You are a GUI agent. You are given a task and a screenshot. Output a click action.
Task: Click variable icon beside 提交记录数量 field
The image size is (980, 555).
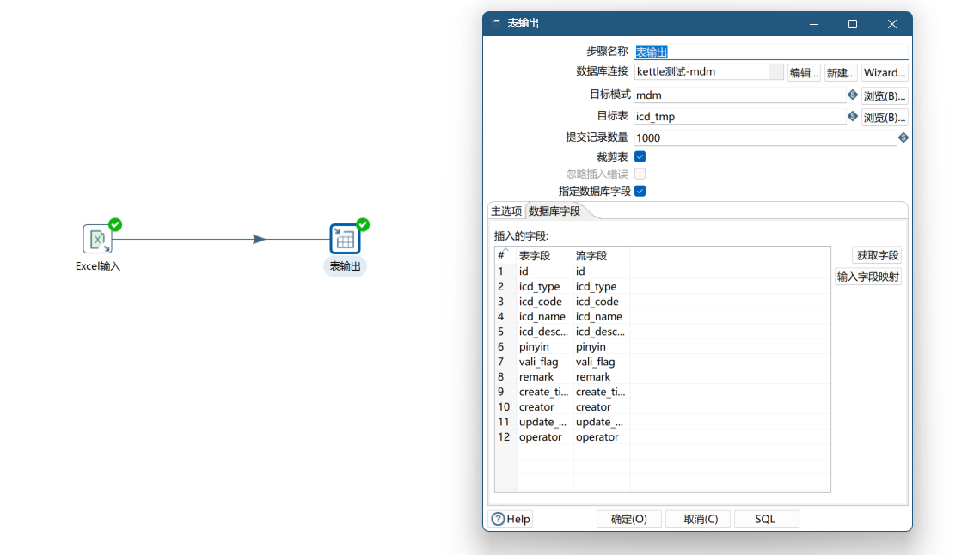pos(903,137)
